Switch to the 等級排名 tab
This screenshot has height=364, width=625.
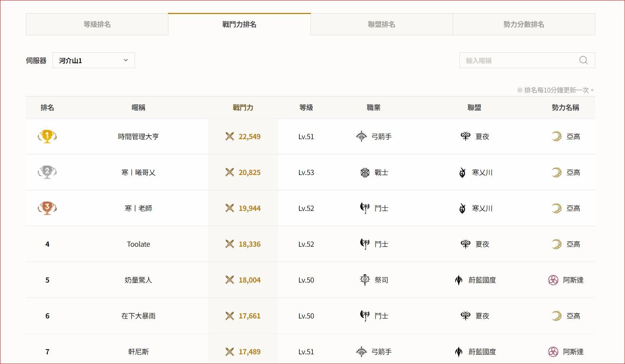[97, 24]
